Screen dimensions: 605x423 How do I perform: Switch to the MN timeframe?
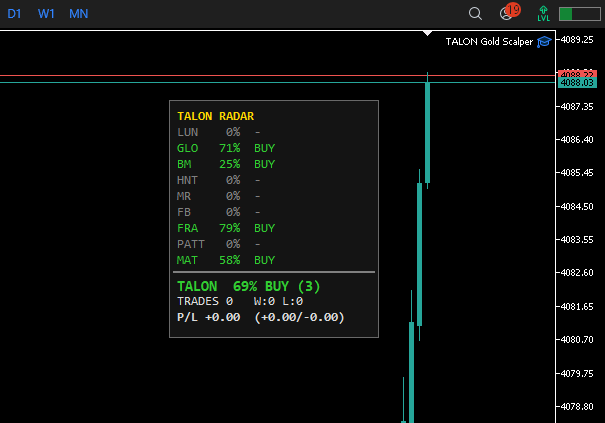[x=79, y=14]
